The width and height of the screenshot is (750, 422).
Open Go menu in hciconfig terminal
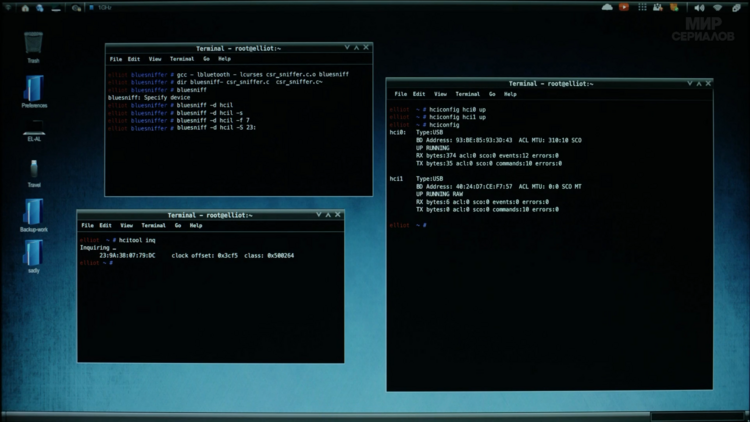point(492,94)
